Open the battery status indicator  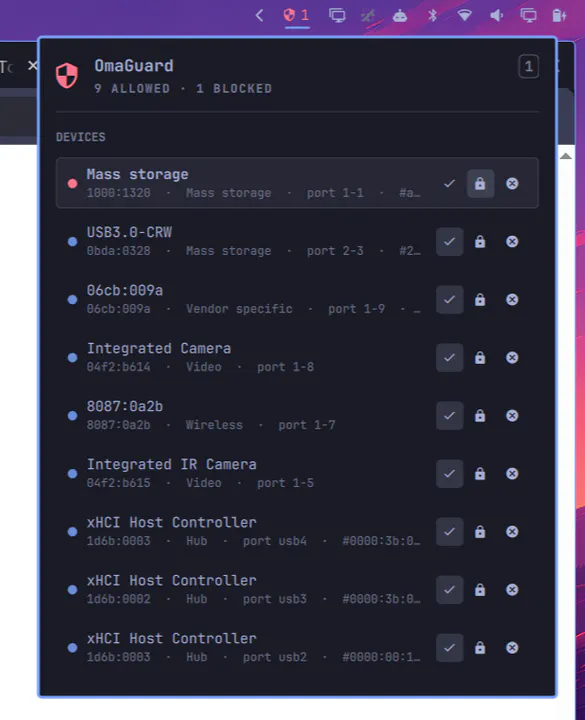click(x=559, y=15)
